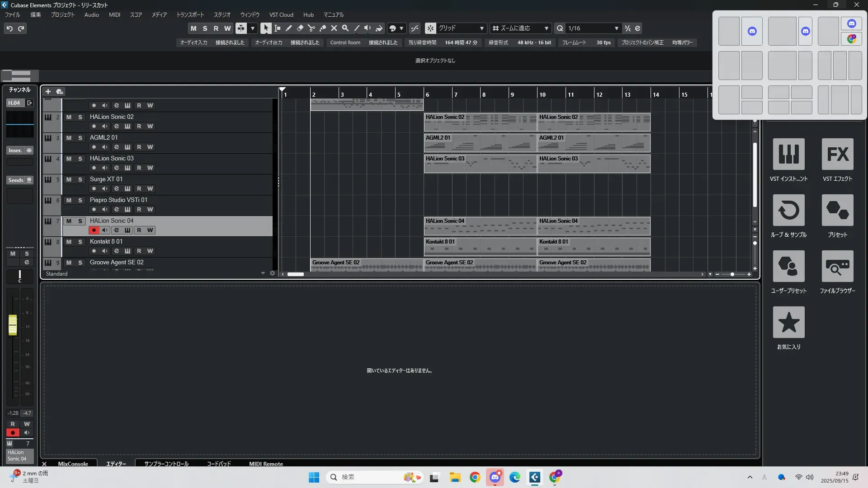This screenshot has width=868, height=488.
Task: Select the Erase tool
Action: click(300, 28)
